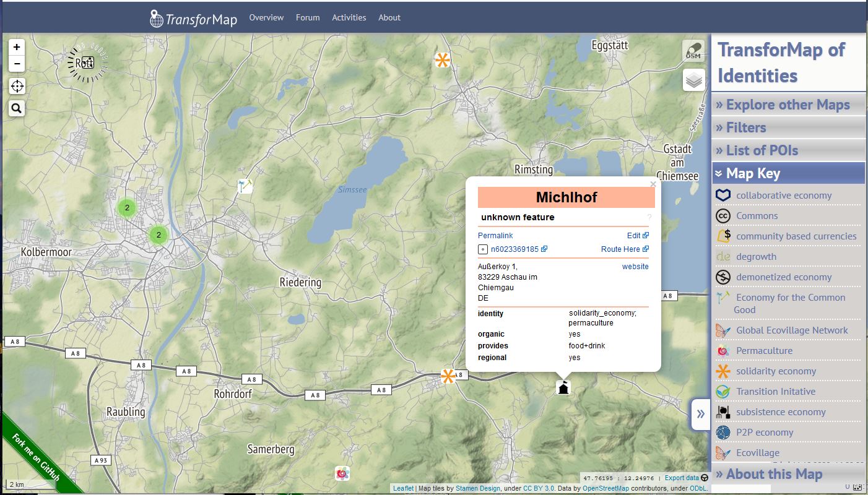The image size is (868, 495).
Task: Click the TransforMap logo
Action: point(193,19)
